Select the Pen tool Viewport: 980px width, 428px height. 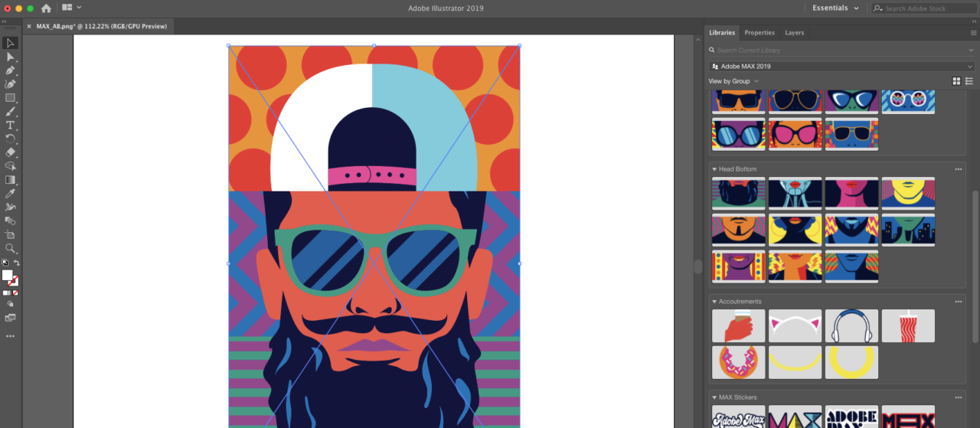click(x=10, y=70)
